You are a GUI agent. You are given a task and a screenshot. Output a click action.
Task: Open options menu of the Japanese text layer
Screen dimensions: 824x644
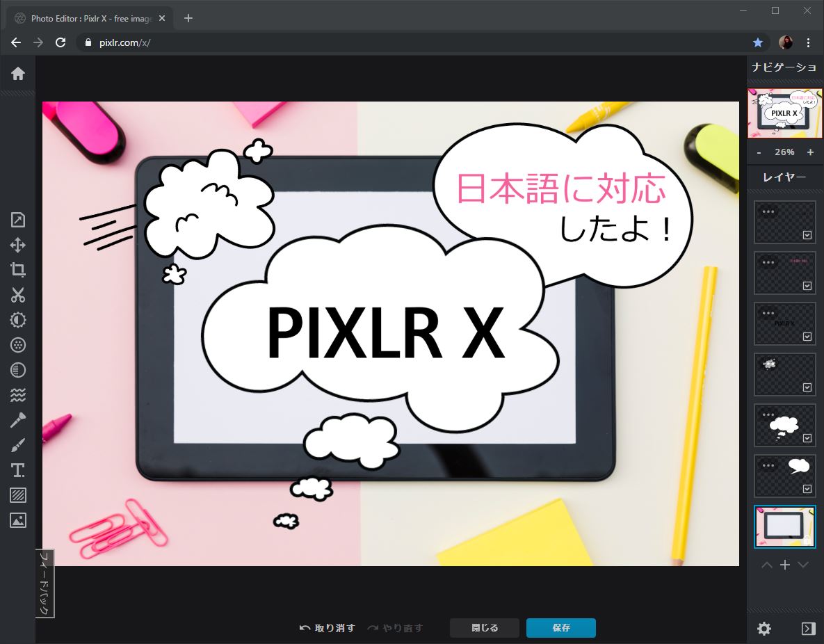click(768, 262)
